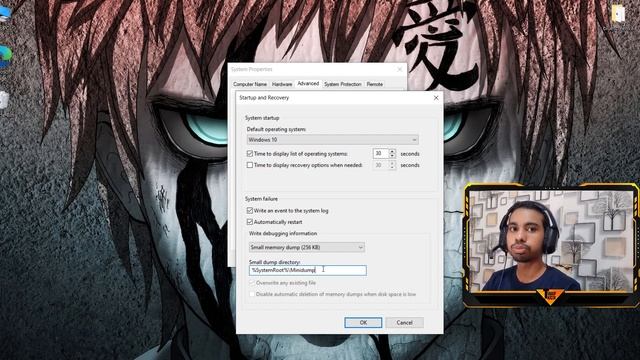Image resolution: width=640 pixels, height=360 pixels.
Task: Toggle 'Time to display list of operating systems' checkbox
Action: [x=249, y=154]
